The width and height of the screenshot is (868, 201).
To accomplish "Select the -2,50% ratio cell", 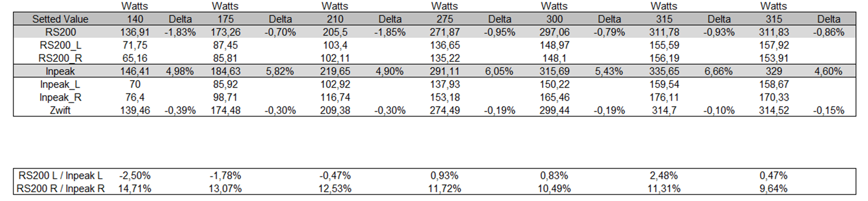I will tap(135, 175).
